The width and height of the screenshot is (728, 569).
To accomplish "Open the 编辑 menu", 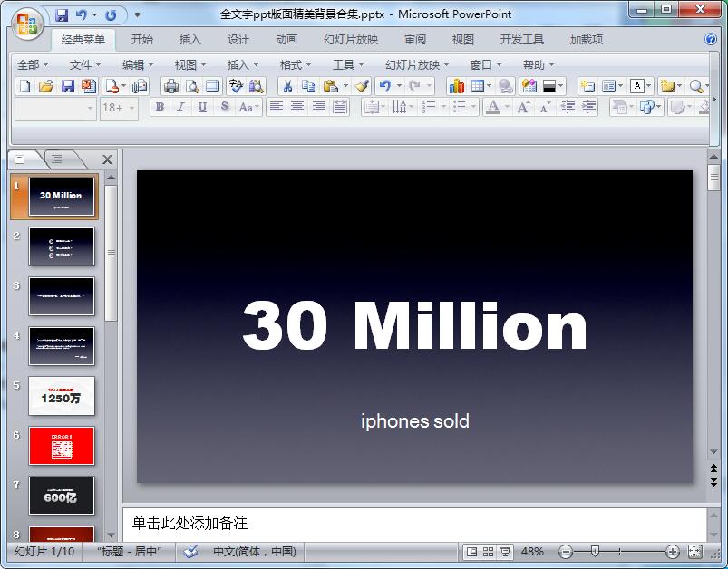I will tap(138, 65).
